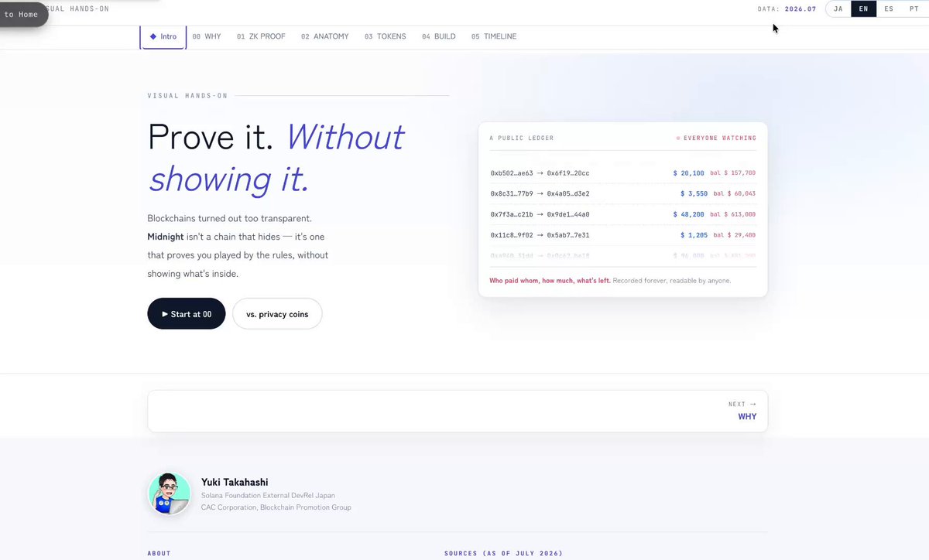The width and height of the screenshot is (929, 560).
Task: Click the ABOUT section heading
Action: pyautogui.click(x=159, y=554)
